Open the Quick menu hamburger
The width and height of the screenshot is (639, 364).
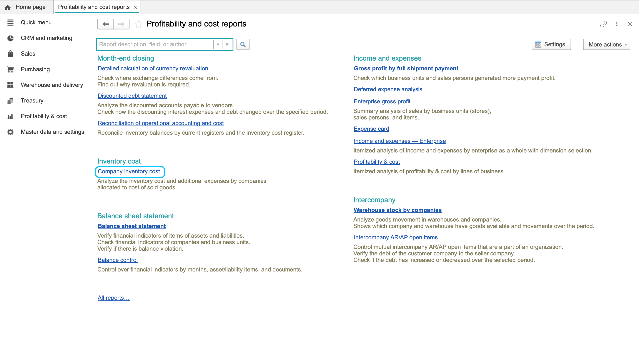click(10, 23)
